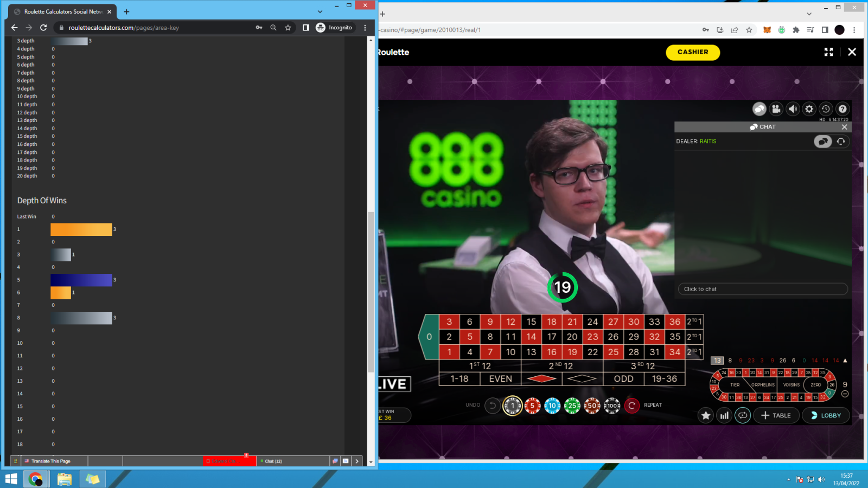Close the roulette game with X icon

[852, 52]
